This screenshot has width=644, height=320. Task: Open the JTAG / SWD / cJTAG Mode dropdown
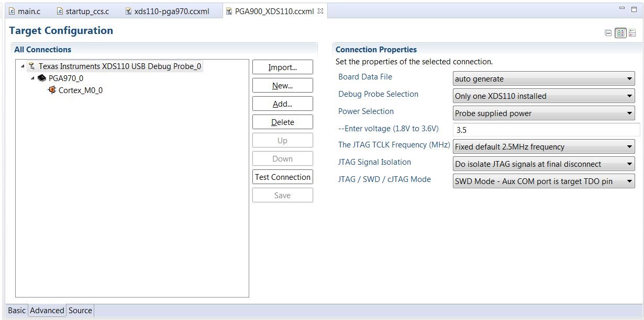click(x=630, y=181)
